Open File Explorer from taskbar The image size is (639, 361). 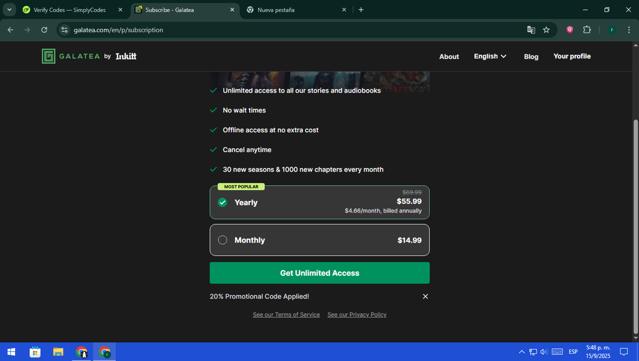pos(58,352)
